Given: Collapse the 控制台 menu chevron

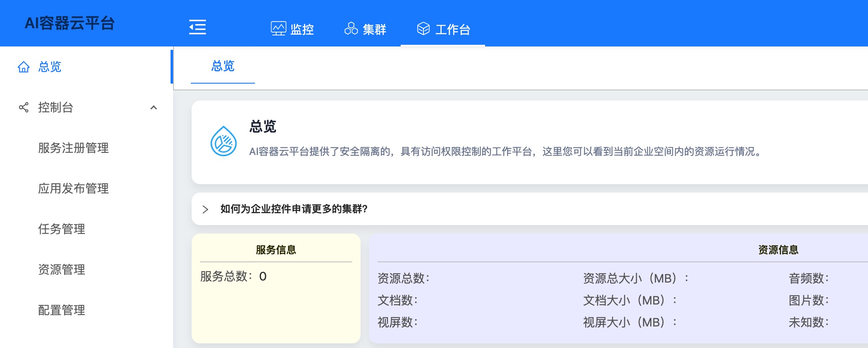Looking at the screenshot, I should click(154, 108).
